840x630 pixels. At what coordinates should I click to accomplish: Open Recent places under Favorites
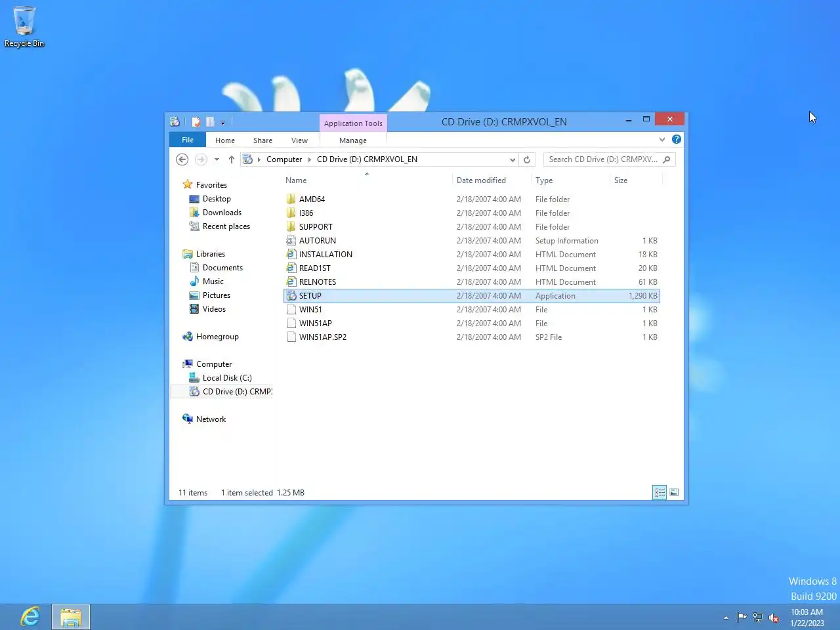click(226, 226)
